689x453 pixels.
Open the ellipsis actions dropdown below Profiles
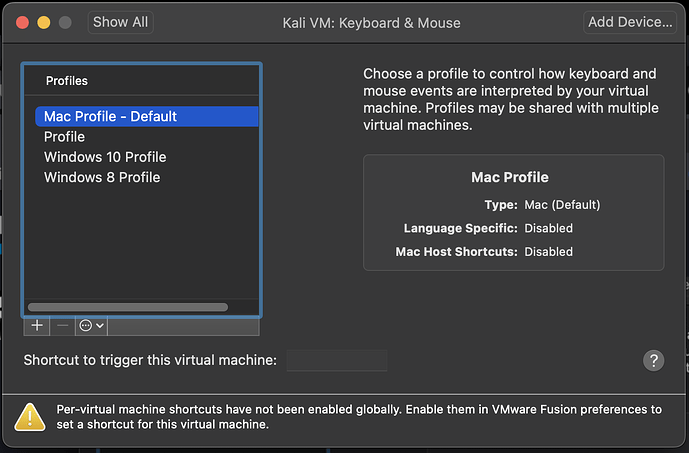[91, 326]
